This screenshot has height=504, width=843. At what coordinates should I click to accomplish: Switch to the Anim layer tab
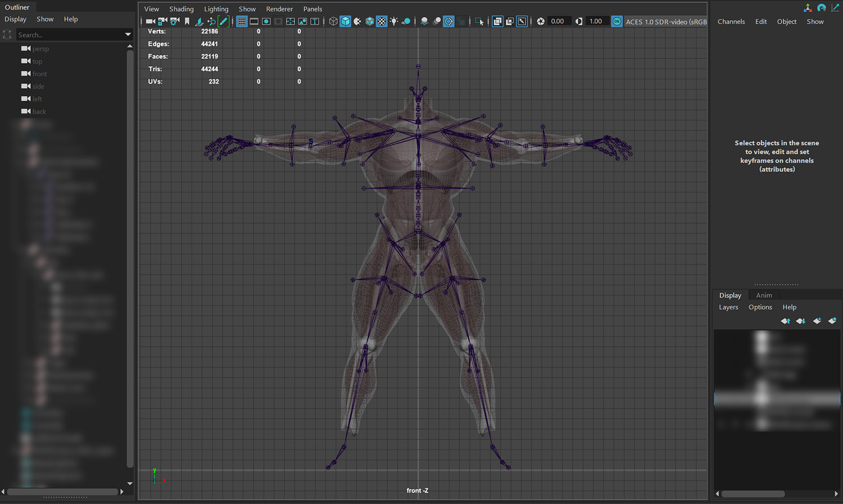(x=764, y=296)
